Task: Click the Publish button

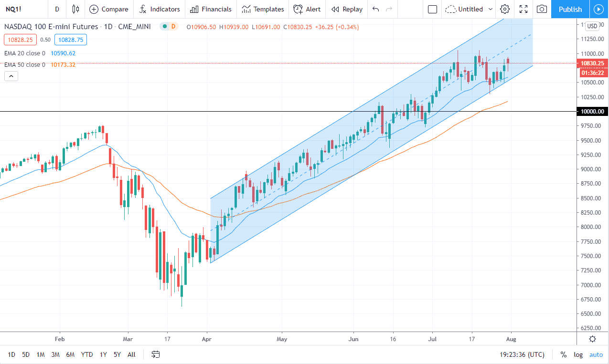Action: 569,9
